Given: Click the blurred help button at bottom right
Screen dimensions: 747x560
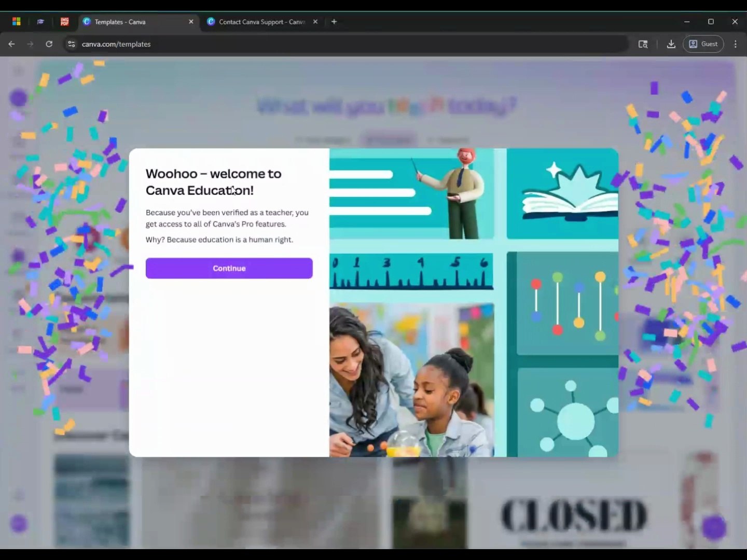Looking at the screenshot, I should (714, 527).
